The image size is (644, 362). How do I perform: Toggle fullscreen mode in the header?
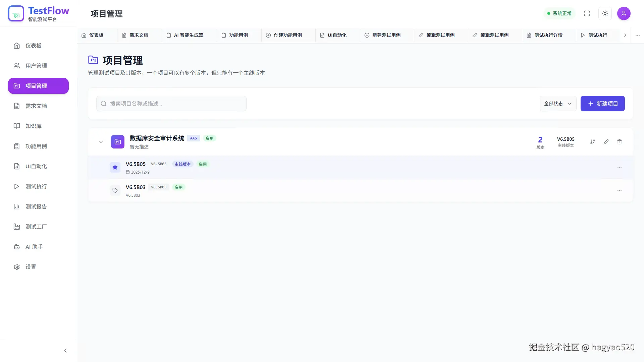coord(587,13)
